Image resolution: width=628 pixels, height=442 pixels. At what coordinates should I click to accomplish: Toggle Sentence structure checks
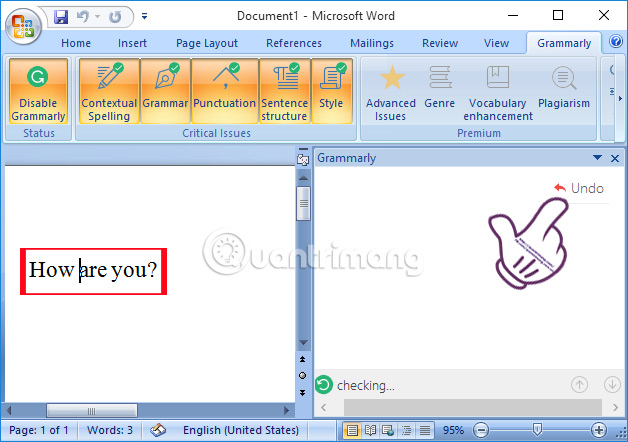284,91
